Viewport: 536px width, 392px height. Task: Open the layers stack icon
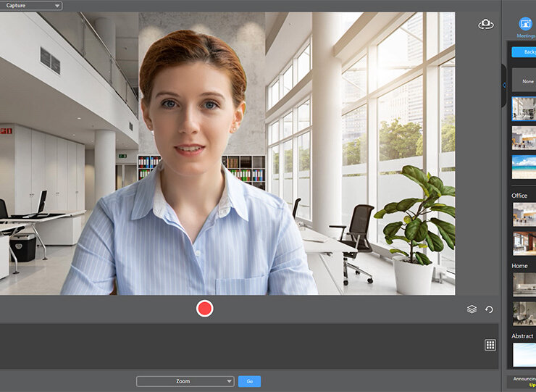click(472, 309)
